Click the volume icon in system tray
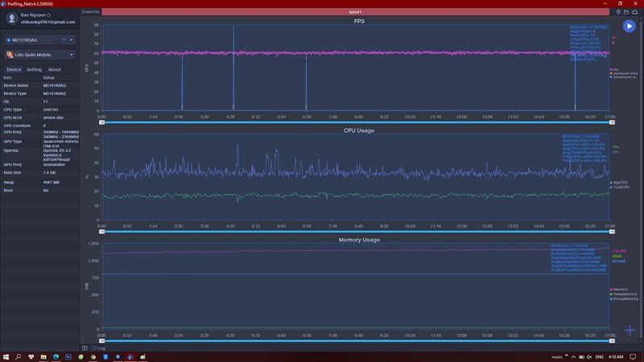The width and height of the screenshot is (644, 362). click(x=589, y=357)
